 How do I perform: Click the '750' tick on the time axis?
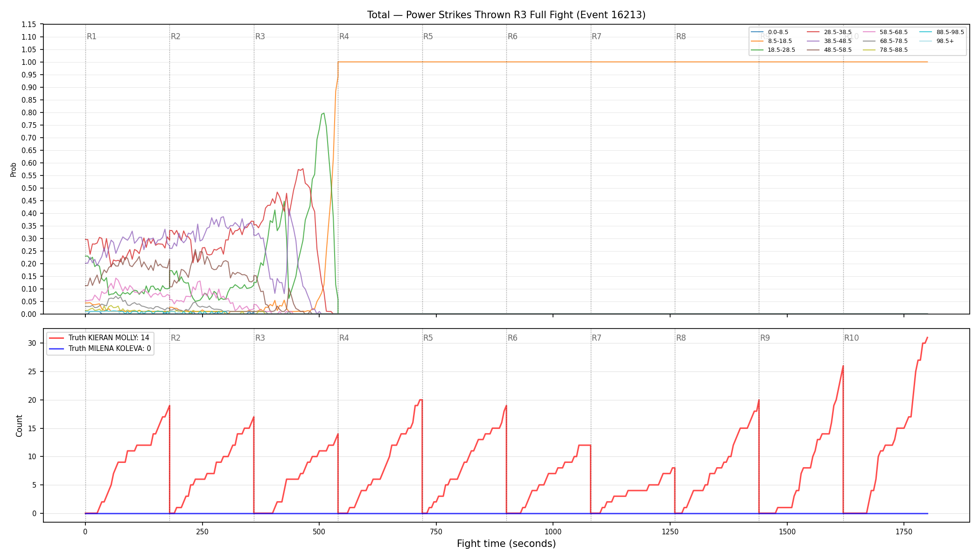point(436,532)
